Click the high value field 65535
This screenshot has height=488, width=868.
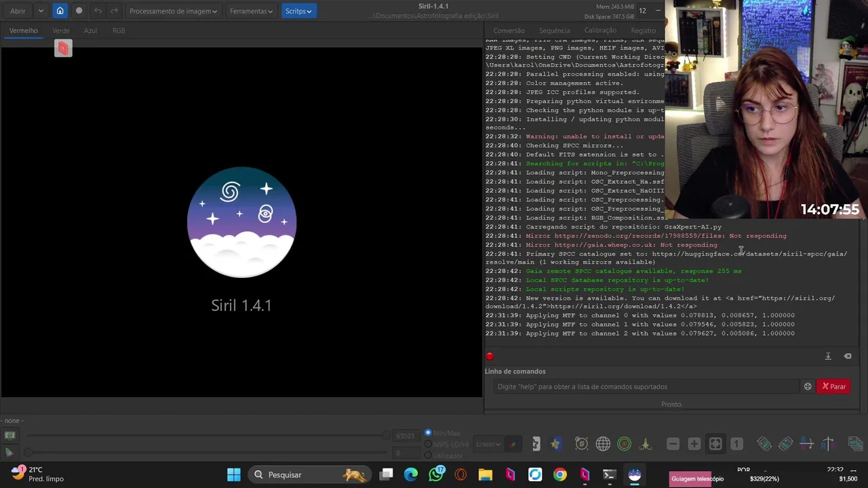(405, 436)
